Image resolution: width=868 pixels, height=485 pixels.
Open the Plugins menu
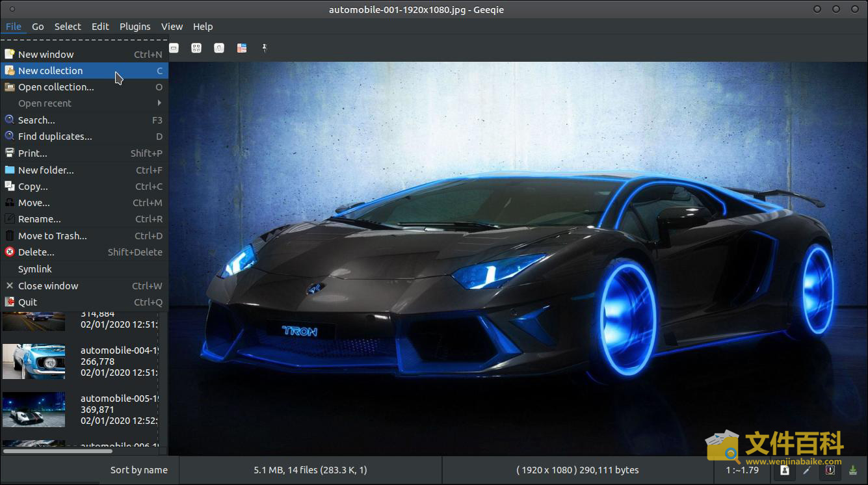pyautogui.click(x=135, y=27)
